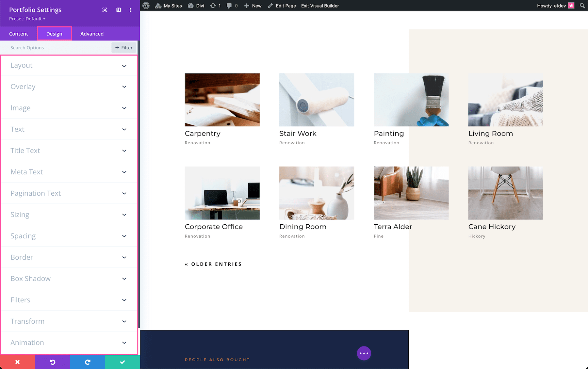Switch to the Content tab
Viewport: 588px width, 369px height.
click(x=19, y=33)
